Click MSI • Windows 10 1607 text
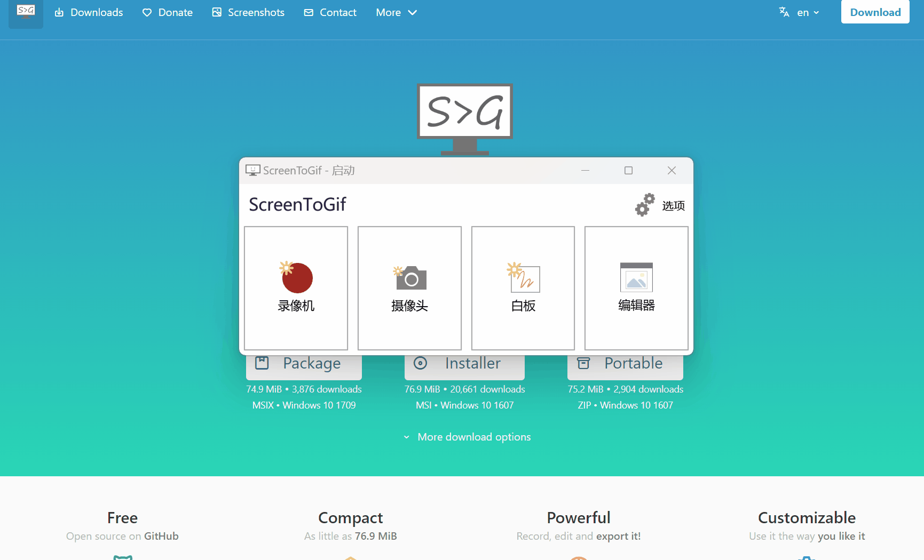Image resolution: width=924 pixels, height=560 pixels. coord(464,405)
